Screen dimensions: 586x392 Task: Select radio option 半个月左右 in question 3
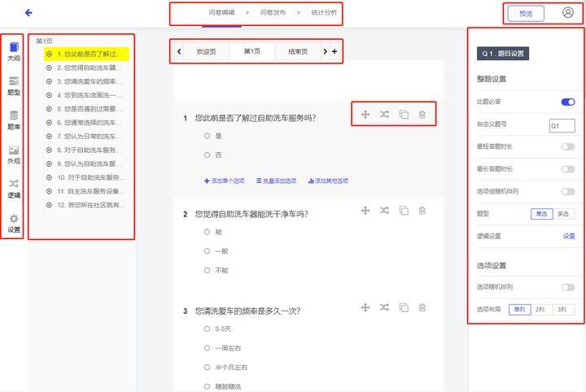[207, 368]
